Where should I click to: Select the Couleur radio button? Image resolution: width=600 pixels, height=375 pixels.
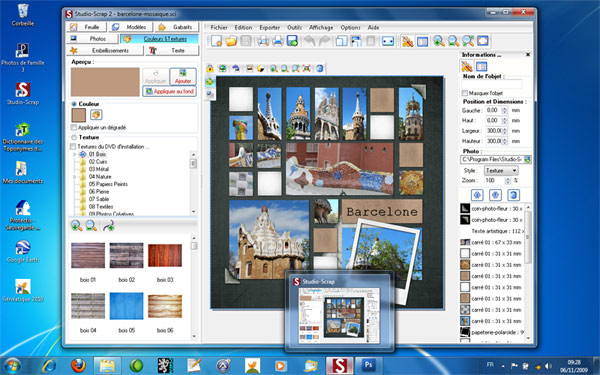click(74, 104)
